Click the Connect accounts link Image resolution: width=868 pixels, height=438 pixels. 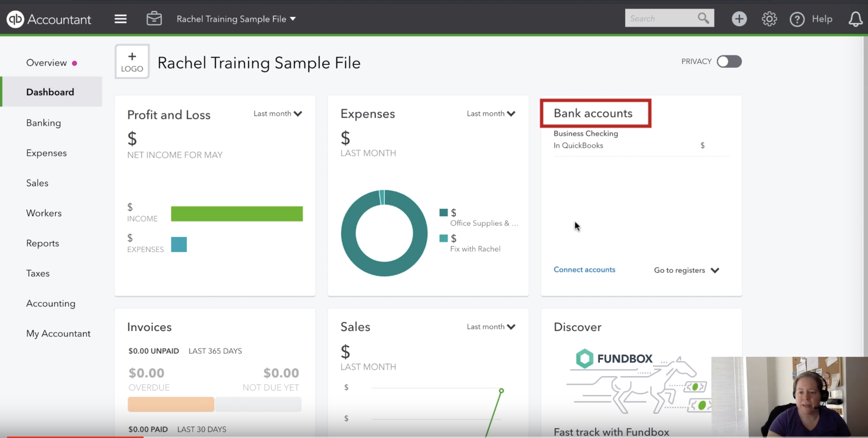[584, 269]
